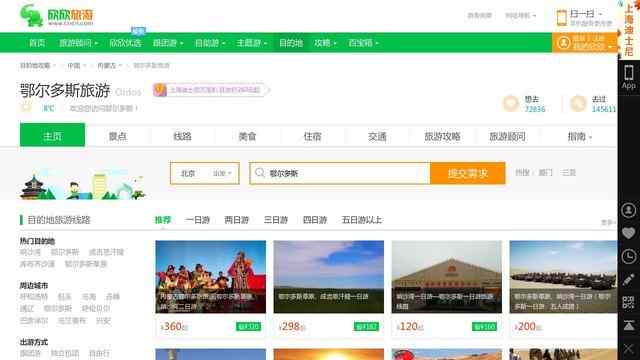Open browsing history clock icon in sidebar
The image size is (640, 360).
tap(629, 257)
